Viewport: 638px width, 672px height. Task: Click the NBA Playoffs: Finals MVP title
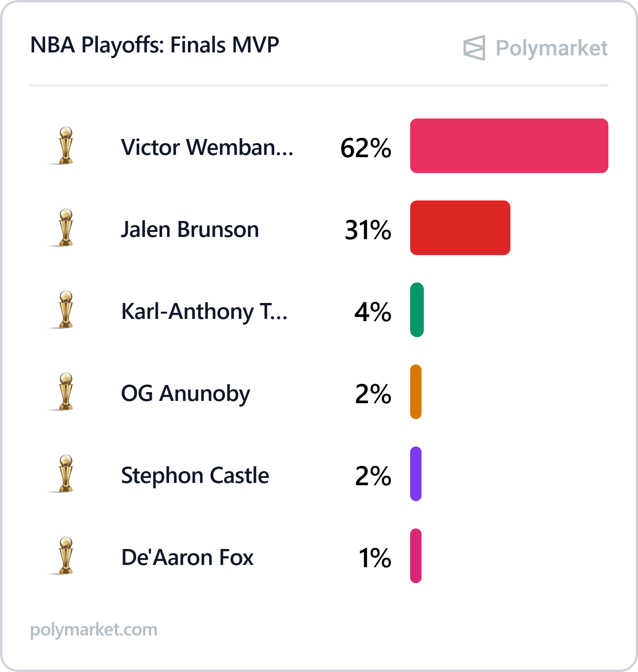pos(155,45)
